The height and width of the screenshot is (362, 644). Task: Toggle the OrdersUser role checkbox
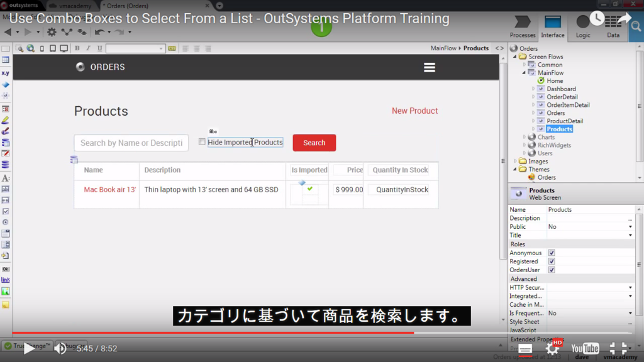(552, 270)
